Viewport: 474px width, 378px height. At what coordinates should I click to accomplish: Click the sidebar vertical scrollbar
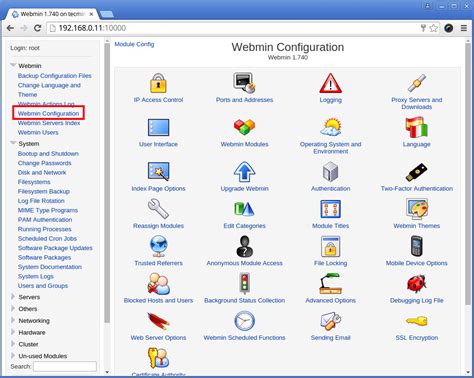tap(107, 183)
